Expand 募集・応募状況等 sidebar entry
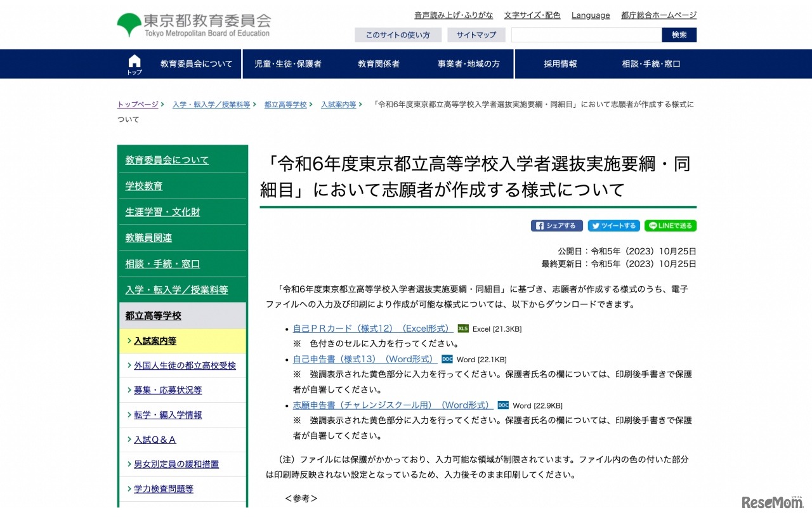Image resolution: width=812 pixels, height=517 pixels. pyautogui.click(x=167, y=390)
